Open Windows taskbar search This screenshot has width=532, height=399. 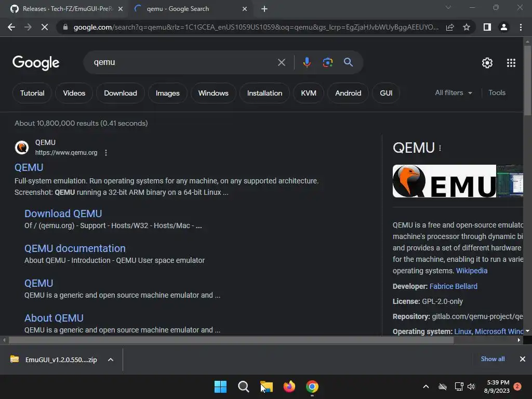(243, 387)
